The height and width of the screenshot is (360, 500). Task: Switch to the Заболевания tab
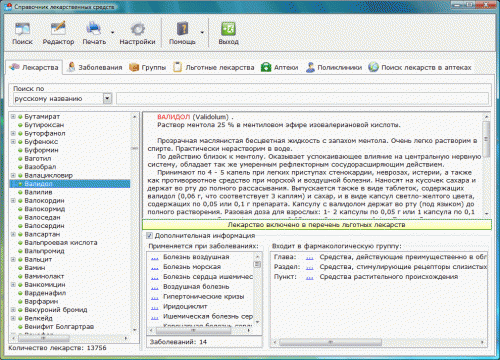coord(95,67)
